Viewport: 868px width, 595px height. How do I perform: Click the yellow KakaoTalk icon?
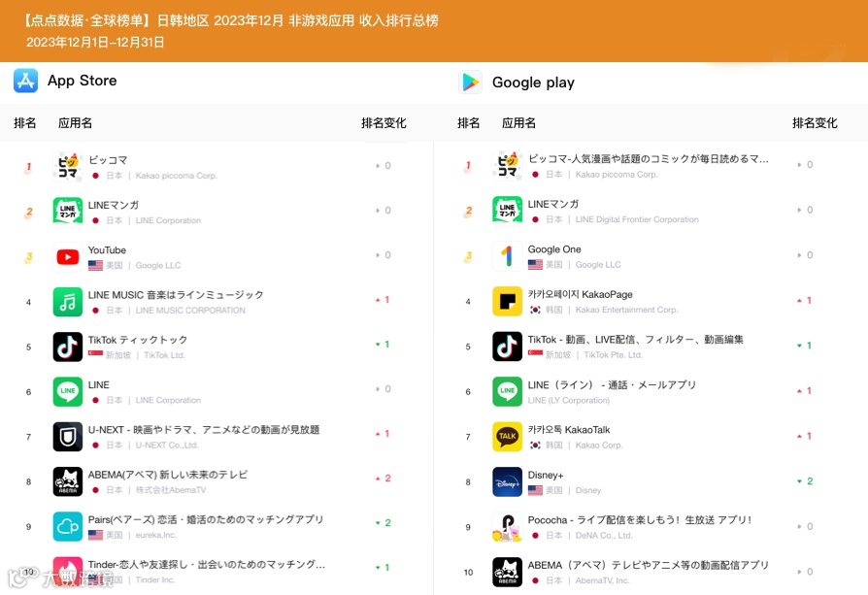tap(507, 437)
